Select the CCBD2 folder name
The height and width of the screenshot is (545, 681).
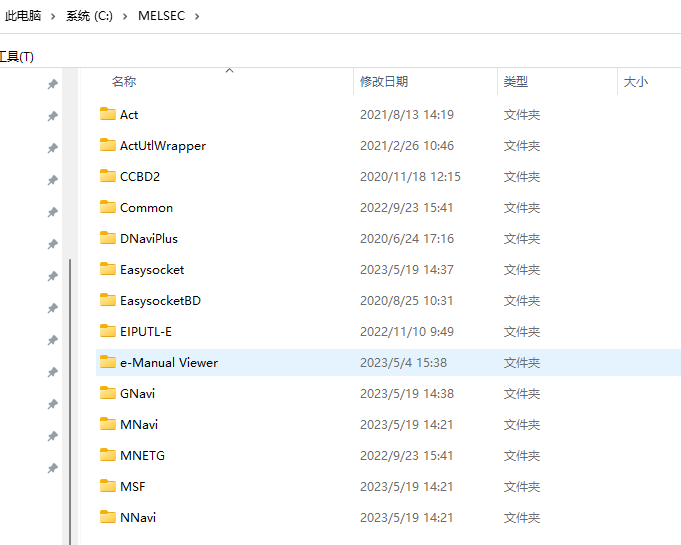click(140, 176)
